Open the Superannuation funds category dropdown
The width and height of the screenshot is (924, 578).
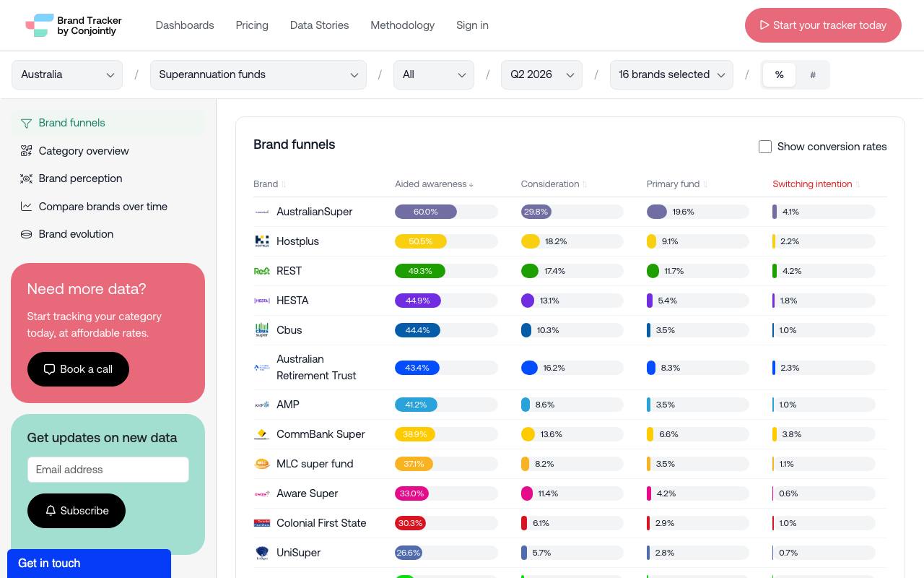258,74
